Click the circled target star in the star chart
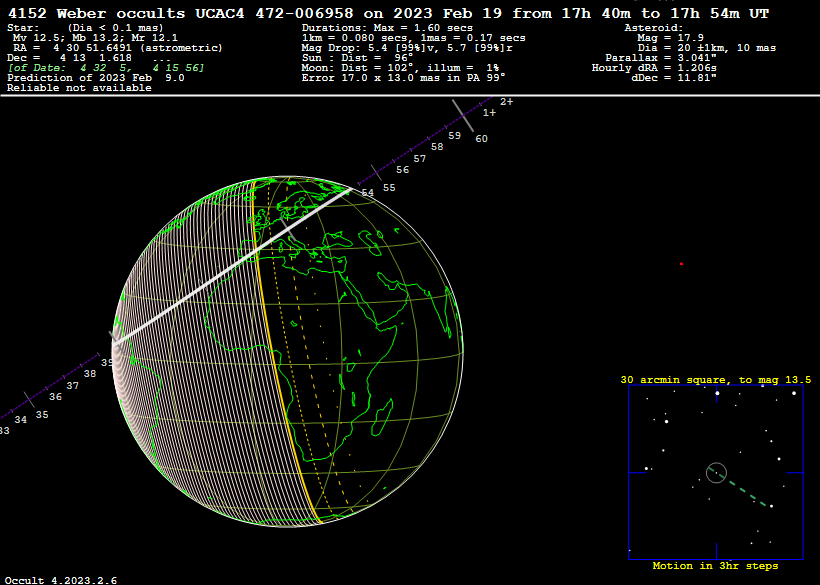Viewport: 820px width, 585px height. [716, 473]
